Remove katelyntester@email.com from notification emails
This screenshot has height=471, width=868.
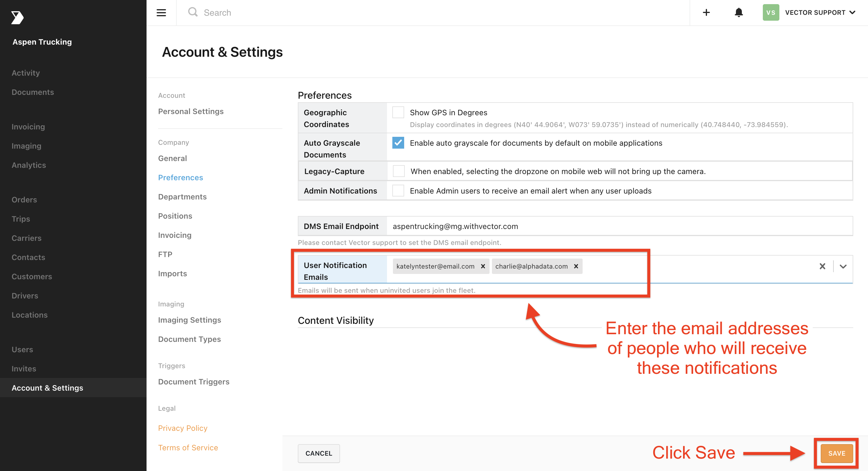(x=482, y=266)
